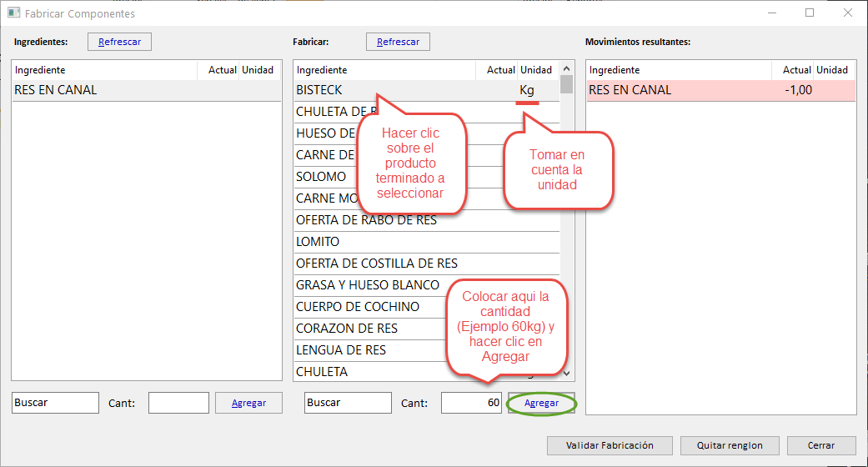Click the Fabricar list scrollbar down arrow
The width and height of the screenshot is (868, 467).
(567, 374)
